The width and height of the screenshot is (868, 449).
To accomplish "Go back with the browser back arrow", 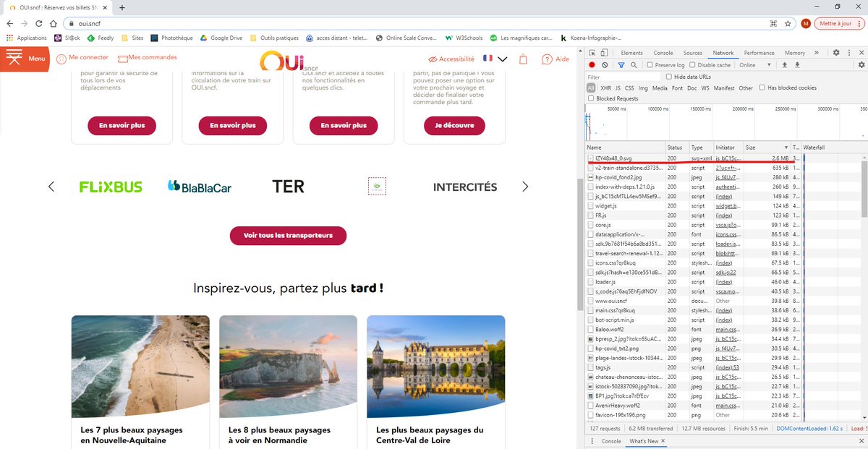I will [9, 23].
